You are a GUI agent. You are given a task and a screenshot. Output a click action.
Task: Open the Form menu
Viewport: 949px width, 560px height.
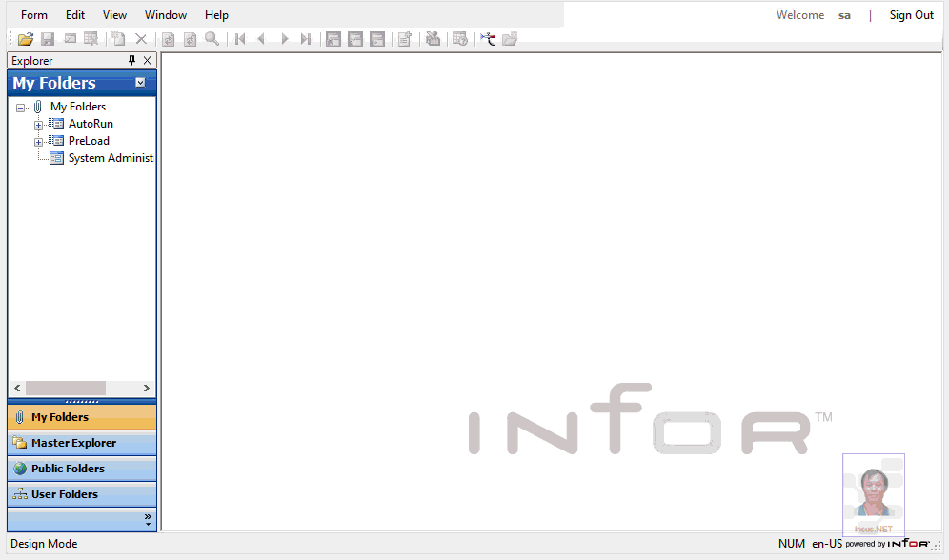34,15
